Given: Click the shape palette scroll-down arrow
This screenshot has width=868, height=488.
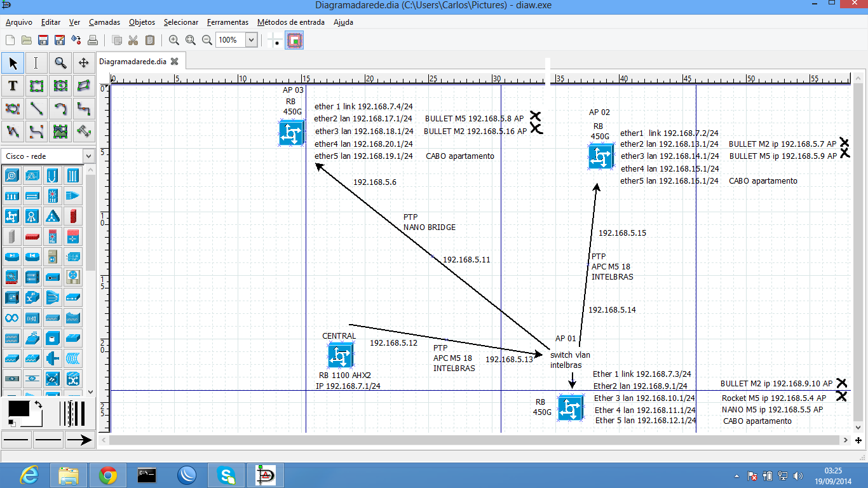Looking at the screenshot, I should point(90,392).
